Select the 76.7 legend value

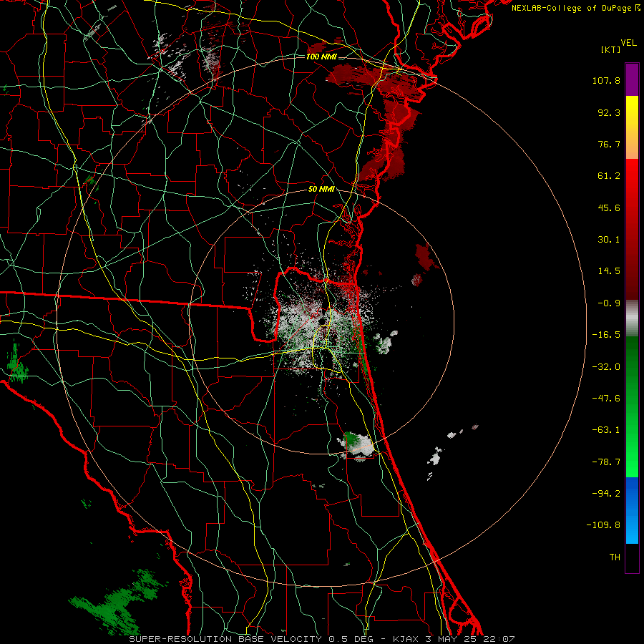(x=609, y=144)
